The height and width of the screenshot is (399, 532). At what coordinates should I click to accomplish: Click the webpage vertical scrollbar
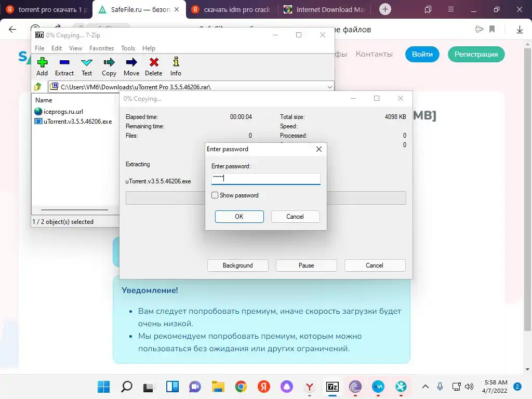click(527, 190)
